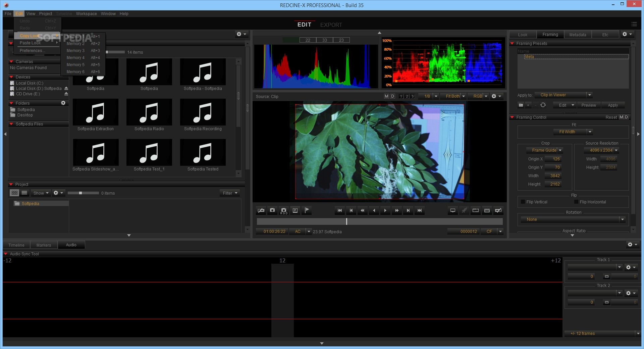
Task: Open the 1/8 resolution dropdown
Action: coord(429,96)
